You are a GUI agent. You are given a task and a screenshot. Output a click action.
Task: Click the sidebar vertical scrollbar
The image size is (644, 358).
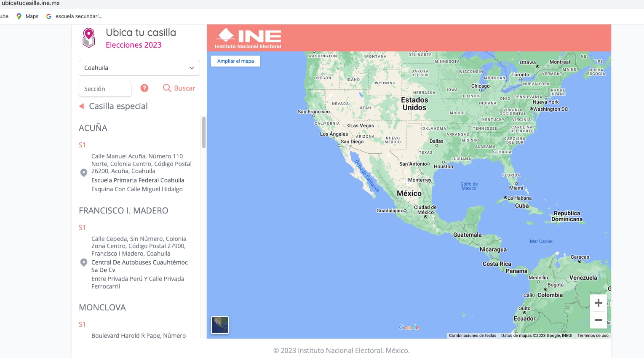pos(204,133)
